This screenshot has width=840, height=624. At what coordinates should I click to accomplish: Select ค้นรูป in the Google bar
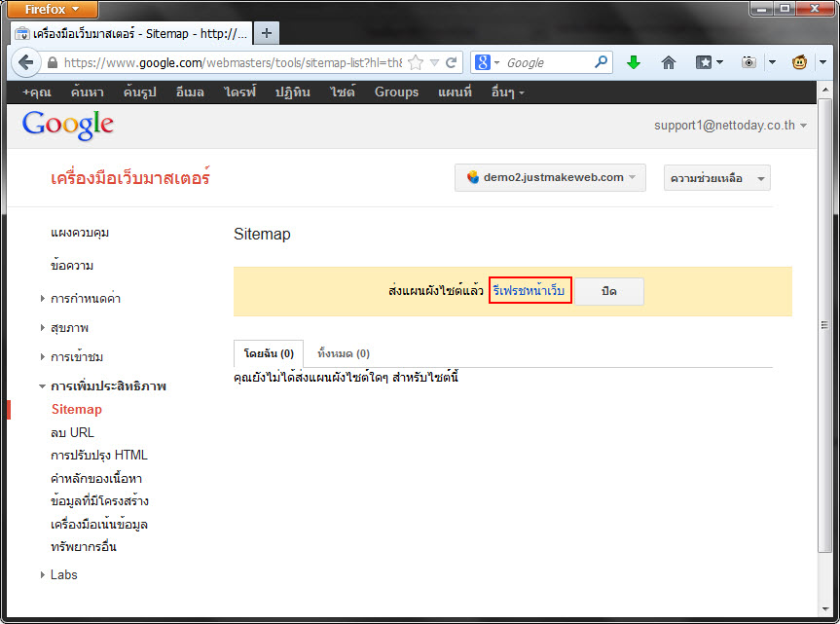click(x=139, y=92)
